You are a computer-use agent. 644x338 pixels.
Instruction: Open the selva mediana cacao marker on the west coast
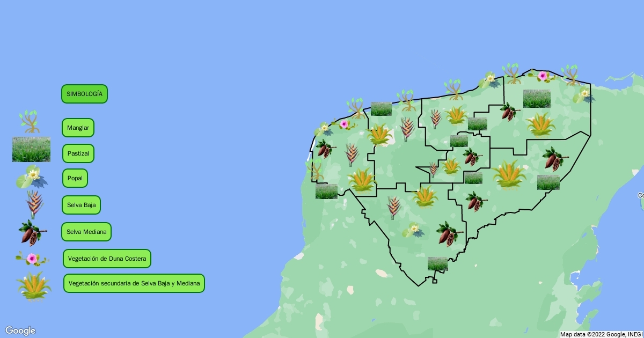tap(326, 148)
